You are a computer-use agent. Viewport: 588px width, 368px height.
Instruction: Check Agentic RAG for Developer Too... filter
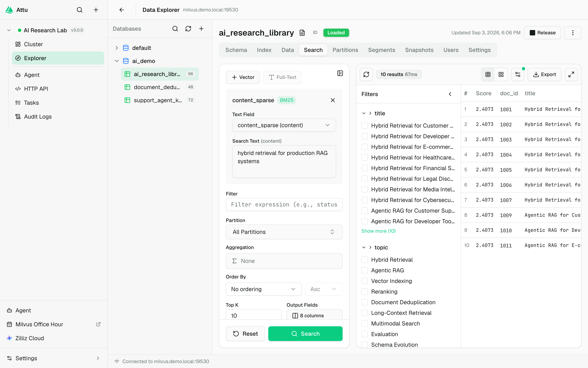coord(364,221)
